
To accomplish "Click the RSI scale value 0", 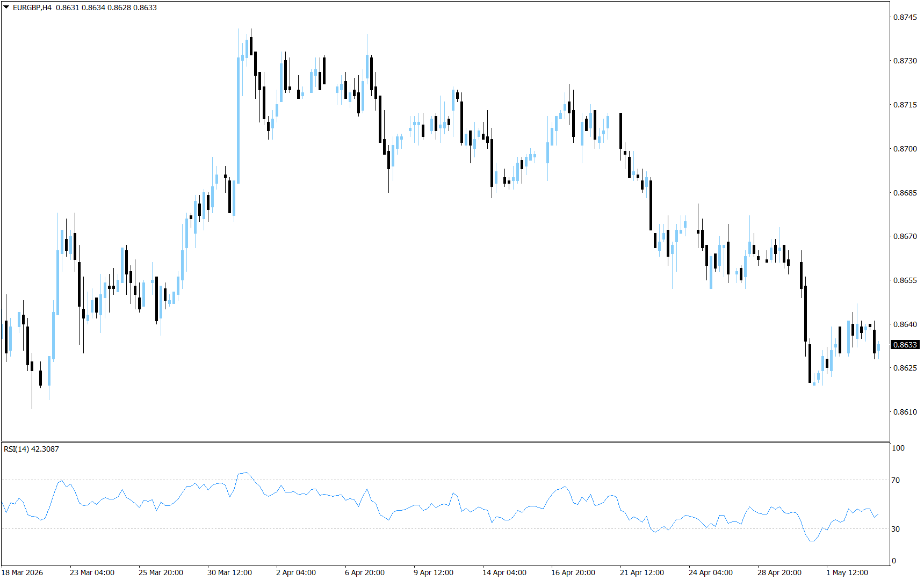I will tap(894, 561).
